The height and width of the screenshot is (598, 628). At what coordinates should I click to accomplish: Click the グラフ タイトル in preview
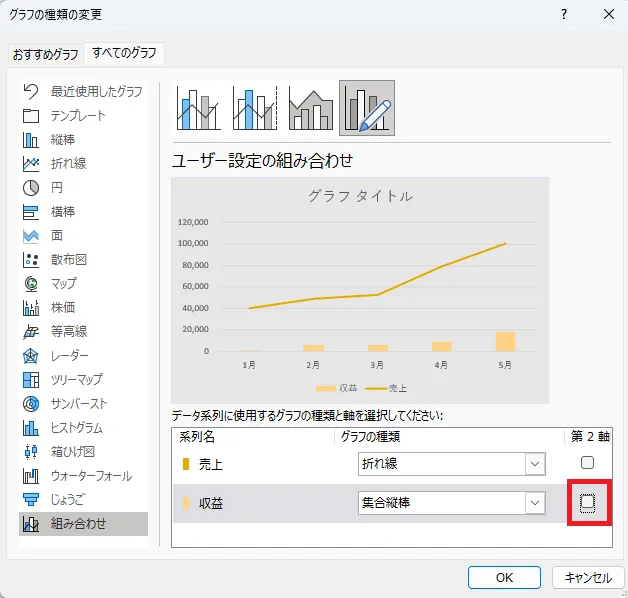click(x=360, y=196)
